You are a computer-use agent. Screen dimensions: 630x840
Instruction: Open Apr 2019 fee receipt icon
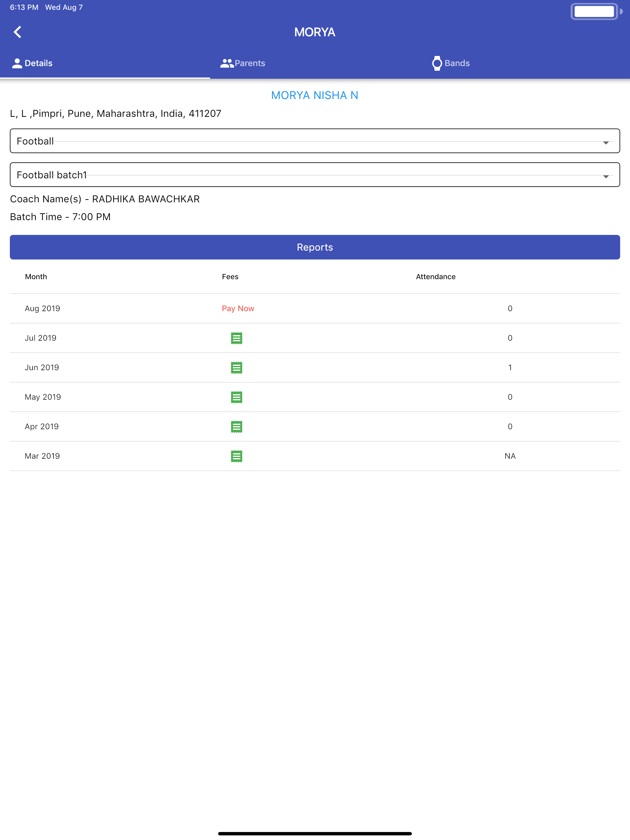coord(236,426)
